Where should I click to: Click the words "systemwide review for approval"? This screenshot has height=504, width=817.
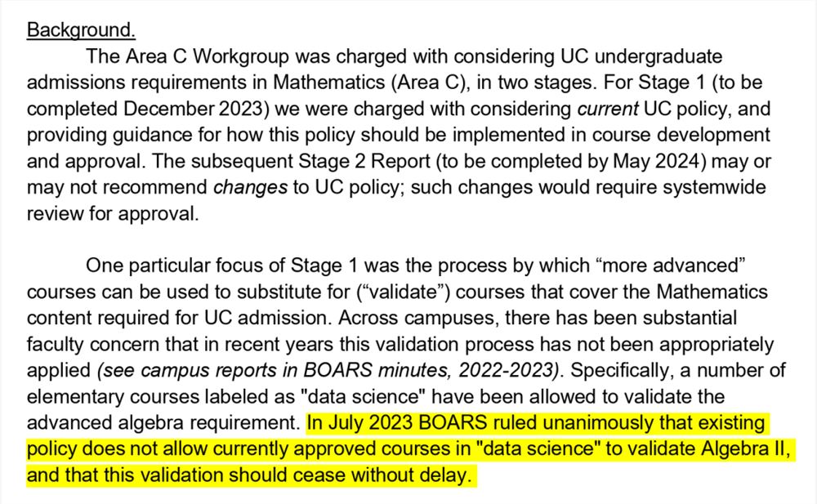[396, 200]
